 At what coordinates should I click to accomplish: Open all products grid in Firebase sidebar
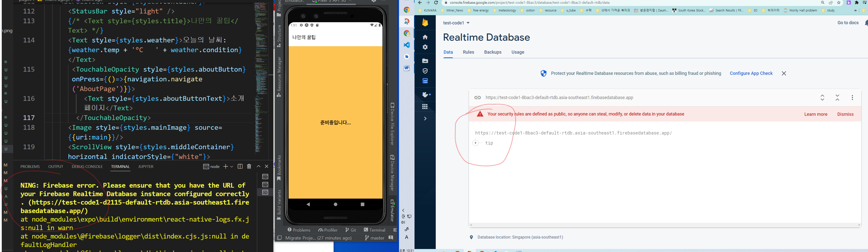pyautogui.click(x=425, y=107)
